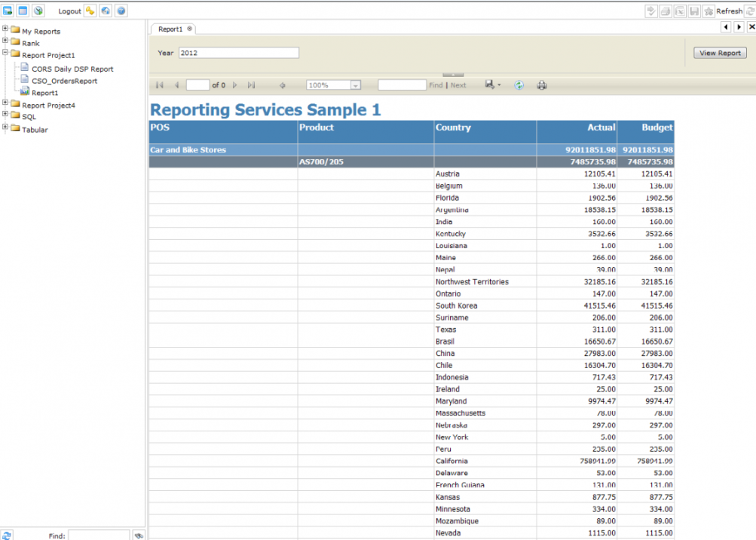Image resolution: width=756 pixels, height=540 pixels.
Task: Click the Find field at bottom left
Action: coord(99,535)
